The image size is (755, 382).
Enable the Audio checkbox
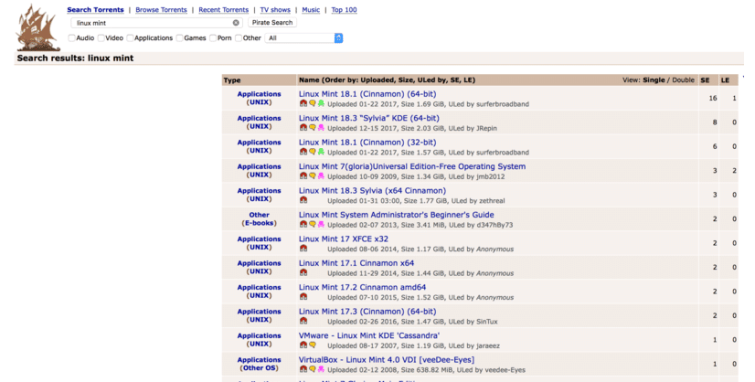72,38
